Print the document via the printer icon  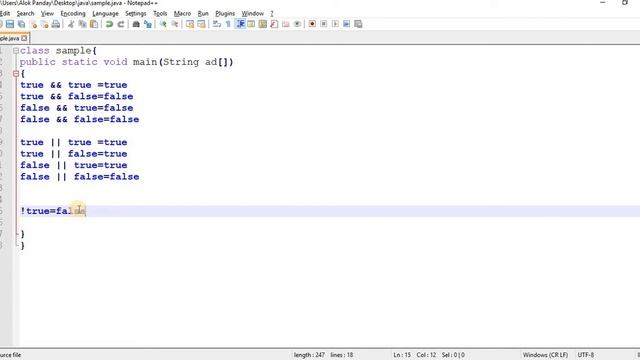pos(56,24)
